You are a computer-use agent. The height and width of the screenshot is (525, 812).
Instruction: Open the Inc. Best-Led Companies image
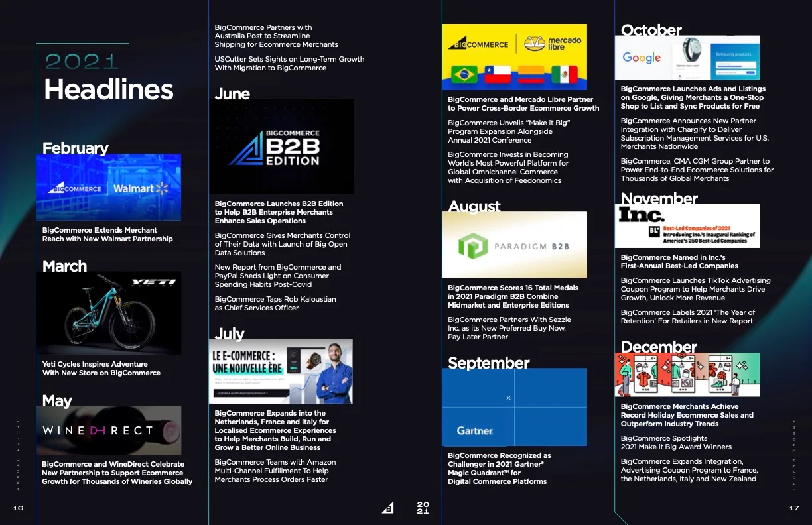(x=687, y=226)
